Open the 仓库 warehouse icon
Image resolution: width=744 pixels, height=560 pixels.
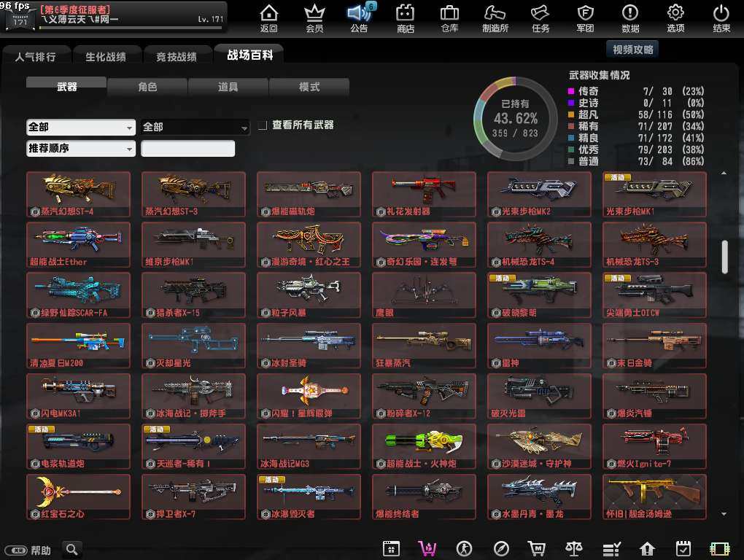[x=449, y=18]
